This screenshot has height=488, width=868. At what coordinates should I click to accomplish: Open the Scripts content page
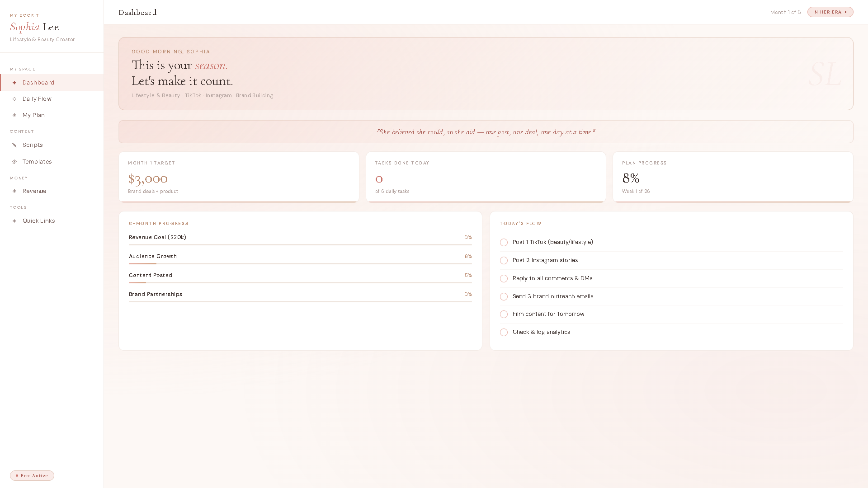52,145
